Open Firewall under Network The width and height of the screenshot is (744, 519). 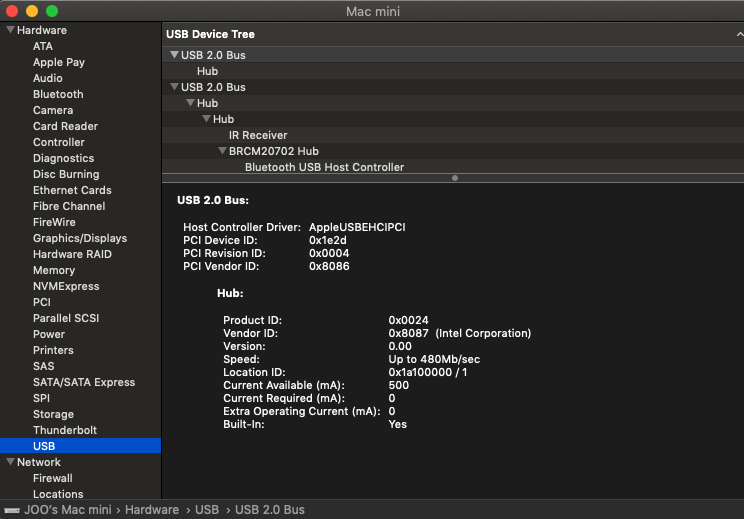click(53, 478)
